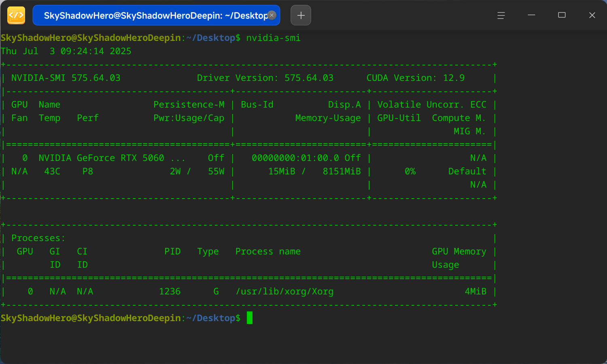Click the 43C temperature value
Image resolution: width=607 pixels, height=364 pixels.
point(52,171)
